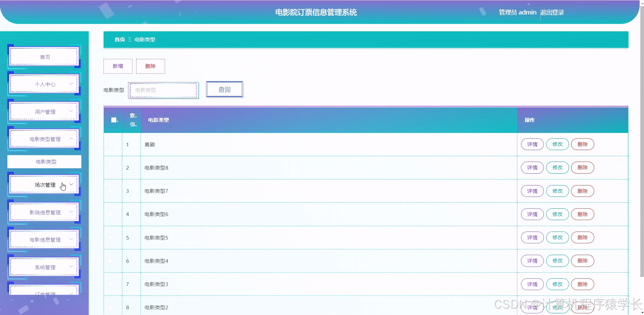
Task: Click 删除 for 电影类型6
Action: (x=583, y=214)
